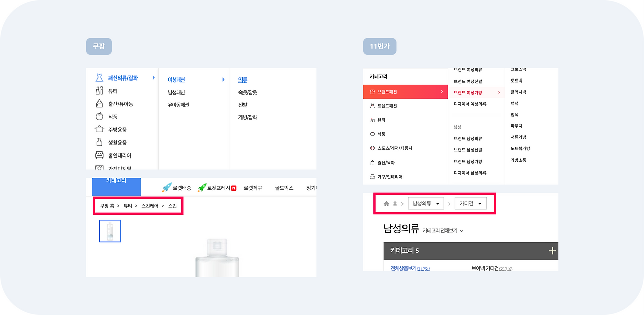
Task: Select 브랜드 남성가방 in 11번가 submenu
Action: tap(468, 162)
